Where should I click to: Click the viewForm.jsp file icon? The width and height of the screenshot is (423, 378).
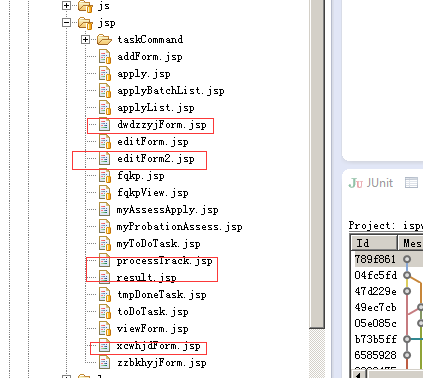click(x=105, y=328)
